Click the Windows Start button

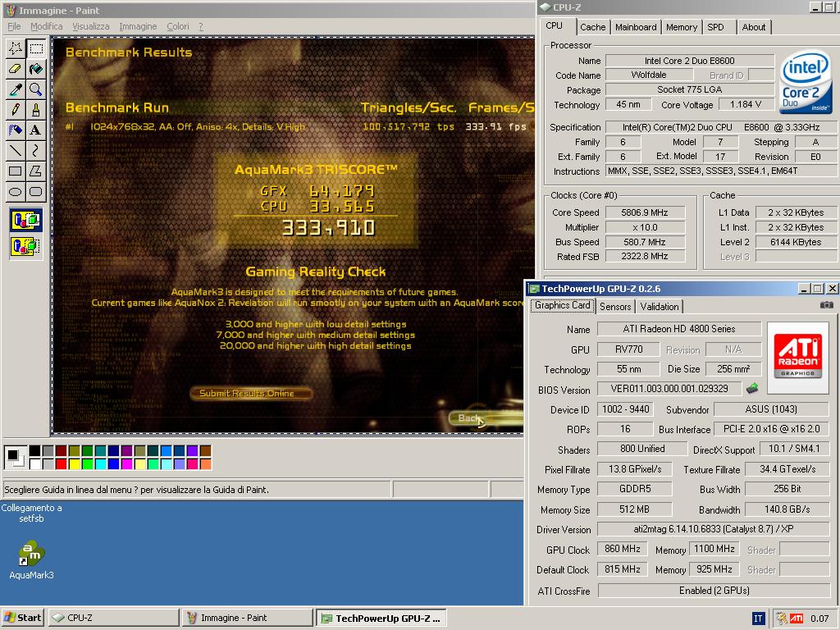pos(23,618)
